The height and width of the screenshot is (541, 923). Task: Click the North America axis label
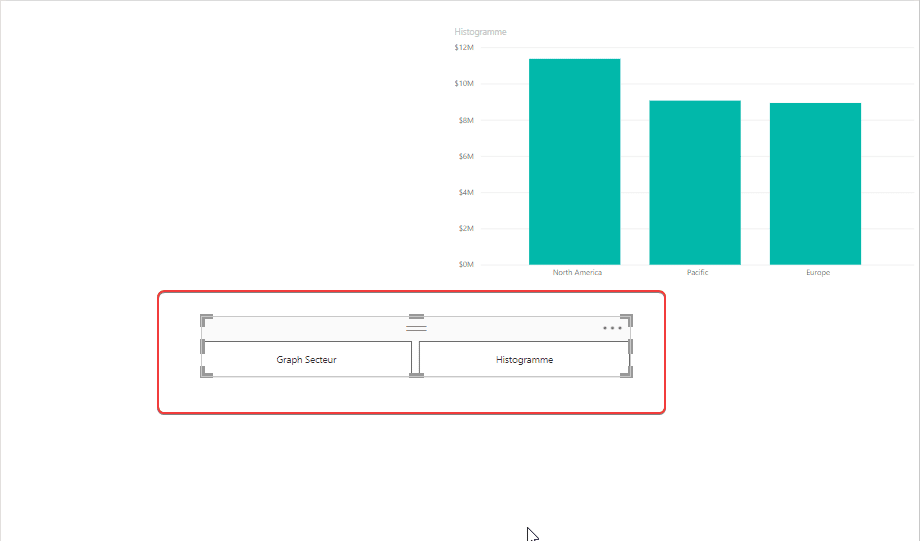[577, 273]
